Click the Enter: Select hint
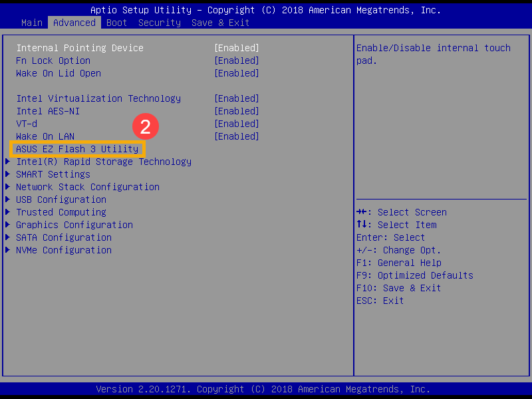The width and height of the screenshot is (532, 399). tap(390, 237)
